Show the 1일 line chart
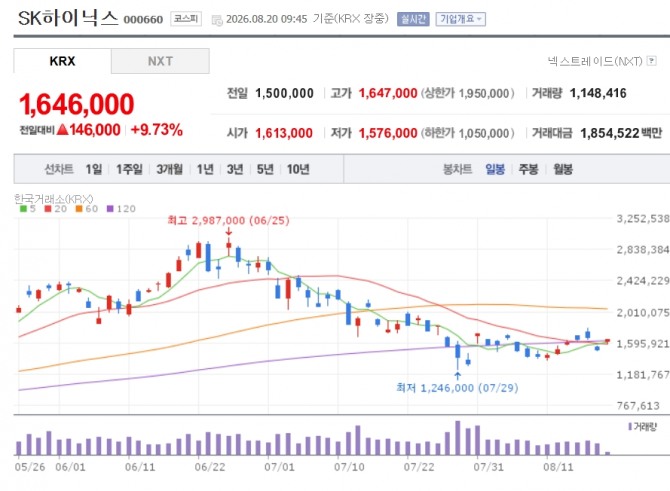Screen dimensions: 670x491 [94, 170]
